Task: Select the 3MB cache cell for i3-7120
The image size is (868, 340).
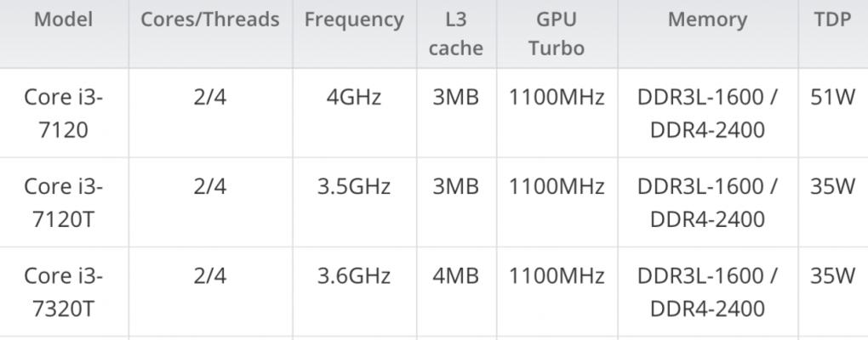Action: (455, 98)
